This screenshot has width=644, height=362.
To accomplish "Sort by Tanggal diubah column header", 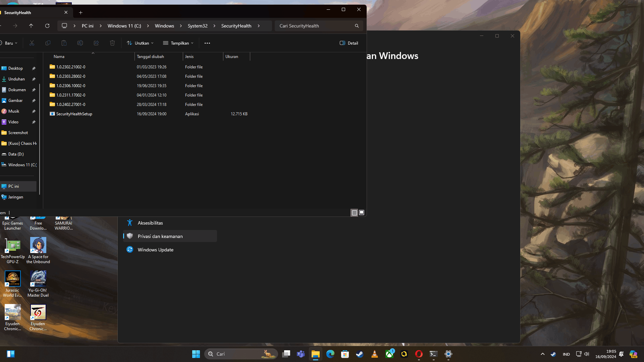I will (x=150, y=57).
